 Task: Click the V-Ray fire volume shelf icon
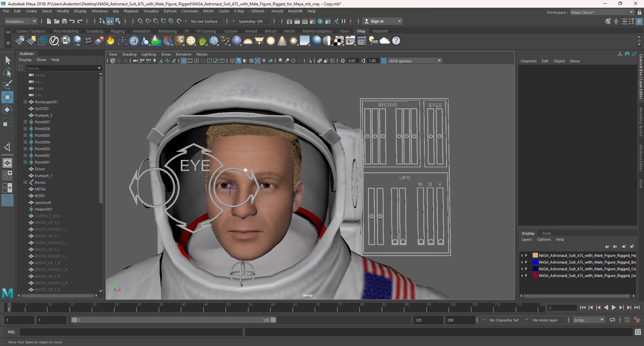click(x=111, y=41)
